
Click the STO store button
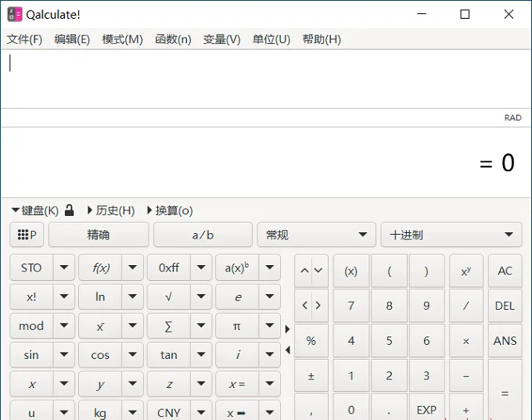click(31, 267)
